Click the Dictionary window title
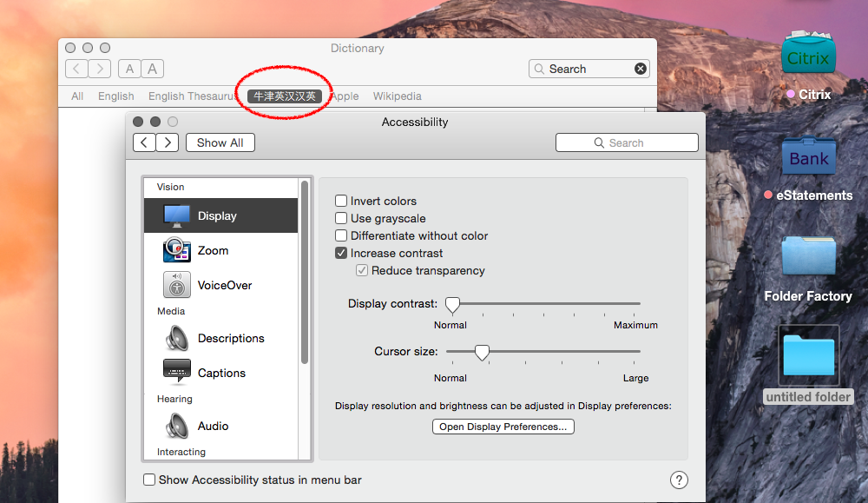 357,48
